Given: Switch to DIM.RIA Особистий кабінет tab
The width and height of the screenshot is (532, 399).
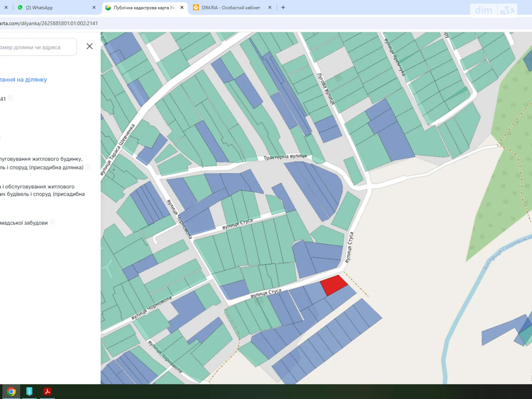Looking at the screenshot, I should pyautogui.click(x=230, y=7).
